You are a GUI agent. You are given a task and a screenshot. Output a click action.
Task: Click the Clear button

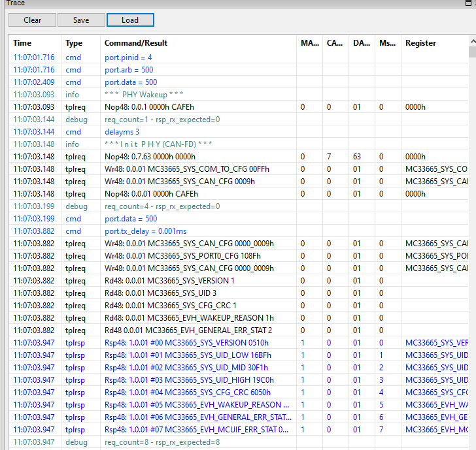pos(32,20)
